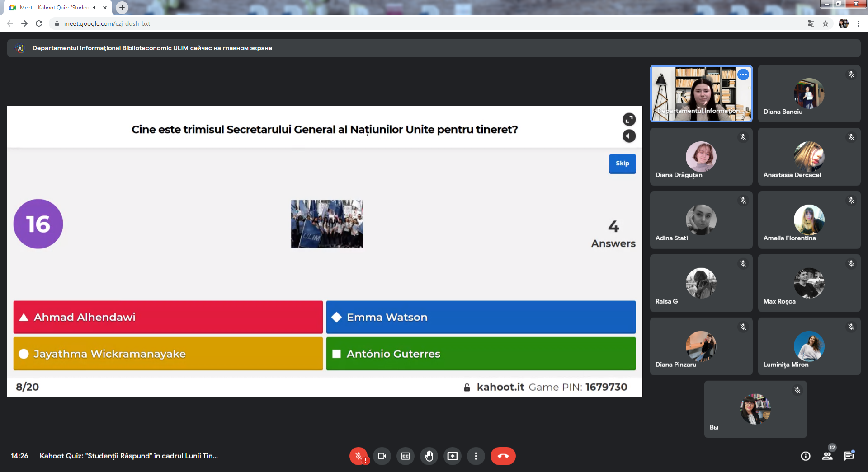
Task: Mute the tab via its audio icon
Action: (95, 8)
